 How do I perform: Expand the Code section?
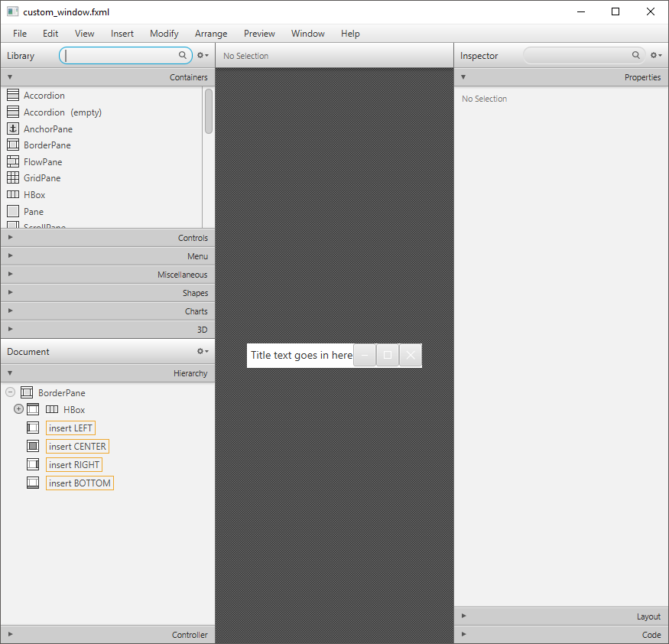(463, 634)
